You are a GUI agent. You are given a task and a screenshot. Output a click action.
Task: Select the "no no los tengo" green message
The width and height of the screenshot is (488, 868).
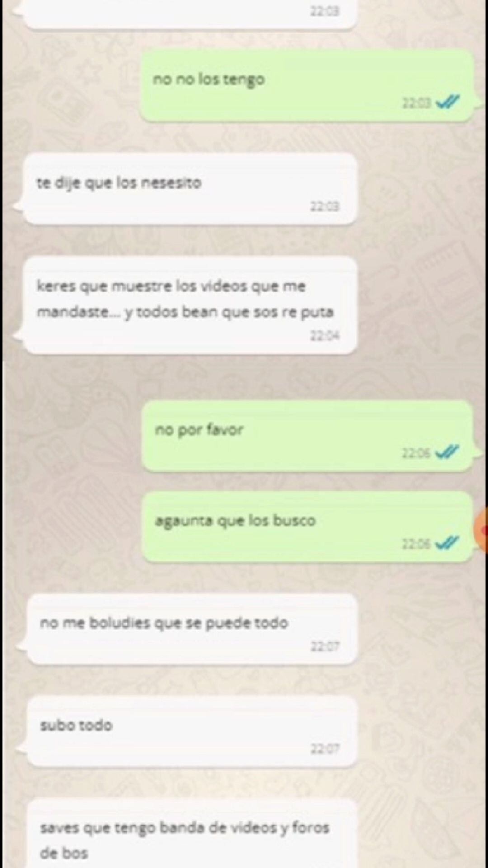(x=307, y=85)
